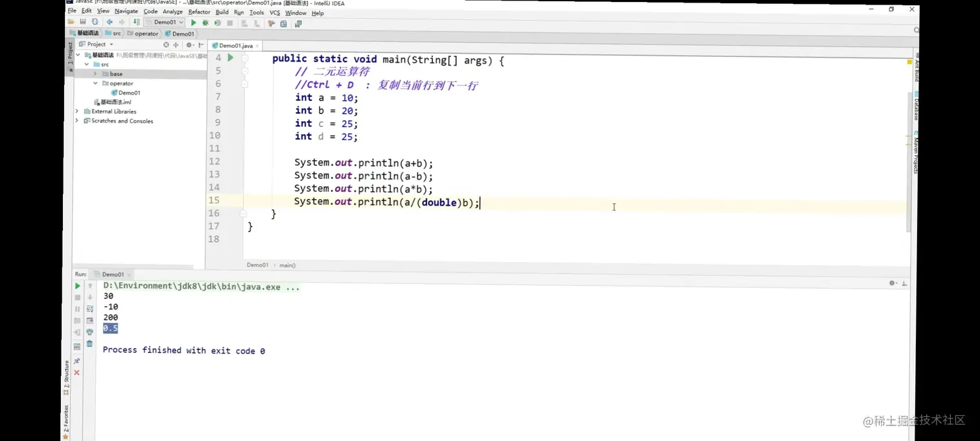Print the console output

point(89,332)
